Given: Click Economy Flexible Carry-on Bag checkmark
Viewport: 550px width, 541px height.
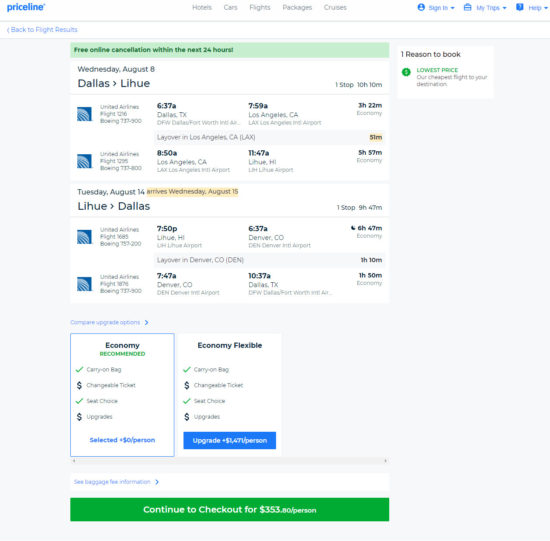Looking at the screenshot, I should [187, 369].
